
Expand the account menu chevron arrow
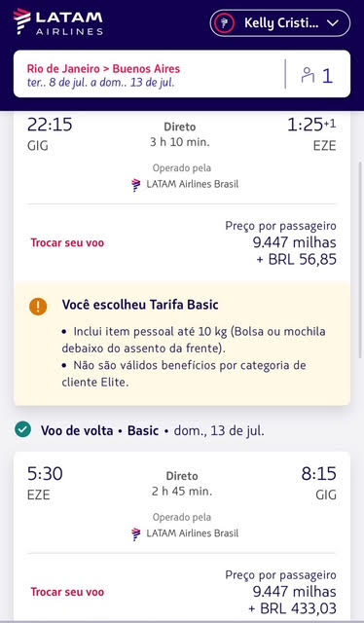click(332, 23)
